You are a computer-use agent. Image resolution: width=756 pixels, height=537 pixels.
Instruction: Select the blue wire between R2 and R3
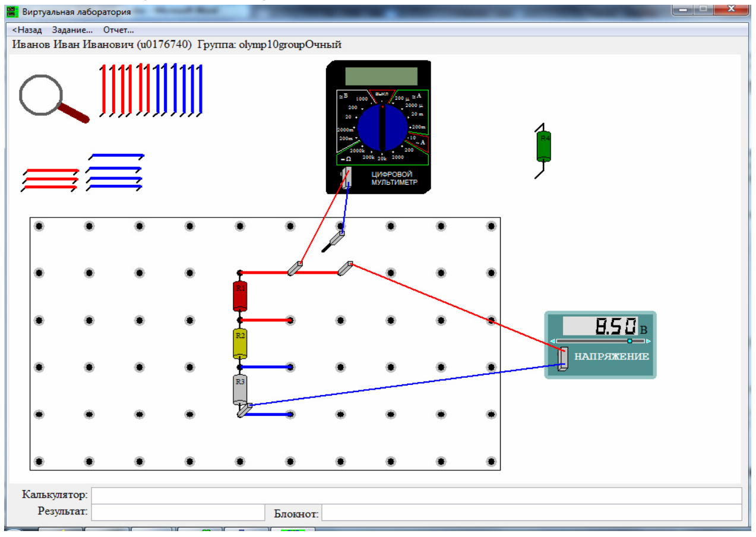coord(265,367)
